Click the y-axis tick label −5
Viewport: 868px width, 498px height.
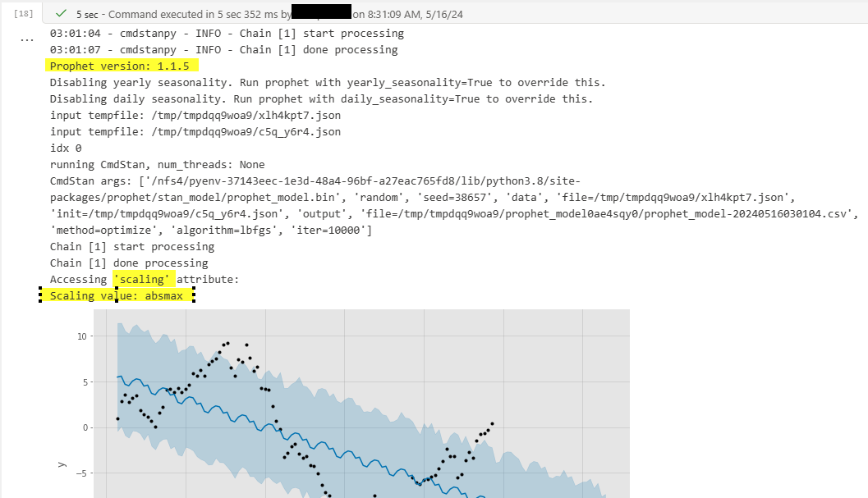pyautogui.click(x=80, y=473)
